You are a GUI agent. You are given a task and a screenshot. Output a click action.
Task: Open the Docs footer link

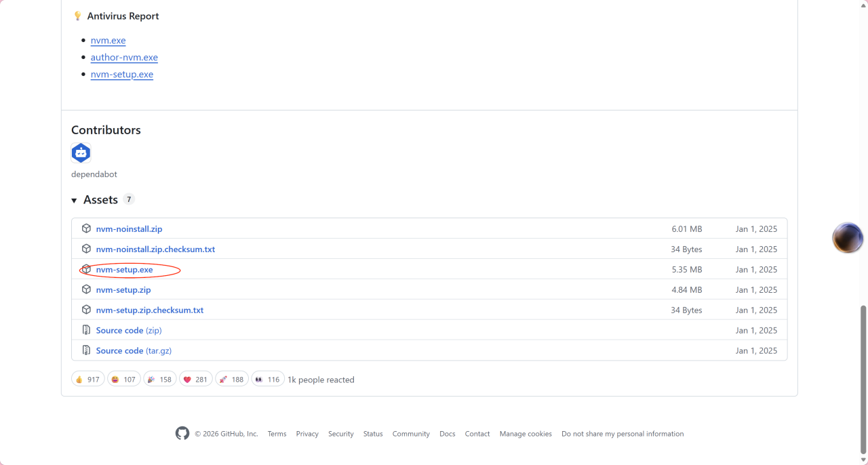(448, 434)
